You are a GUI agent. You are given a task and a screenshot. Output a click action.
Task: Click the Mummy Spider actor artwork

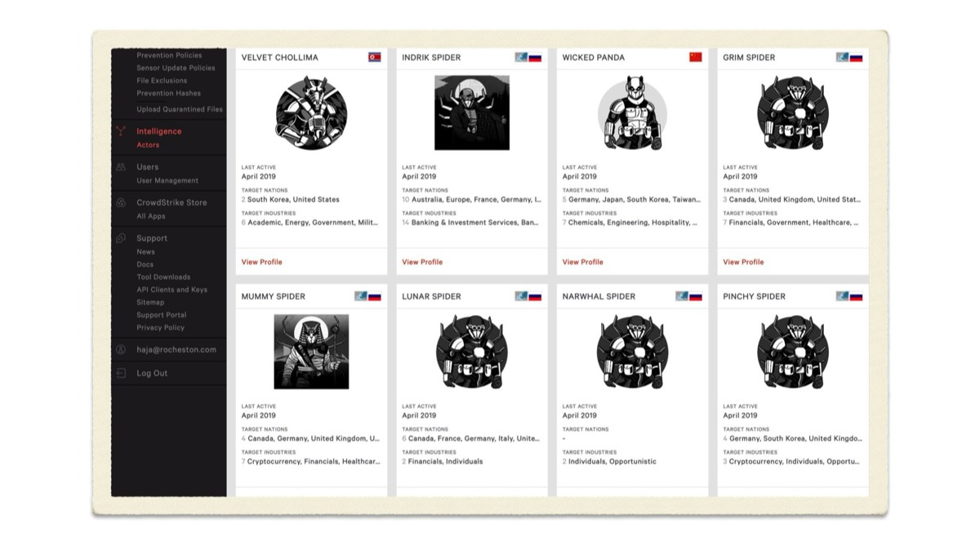click(311, 352)
